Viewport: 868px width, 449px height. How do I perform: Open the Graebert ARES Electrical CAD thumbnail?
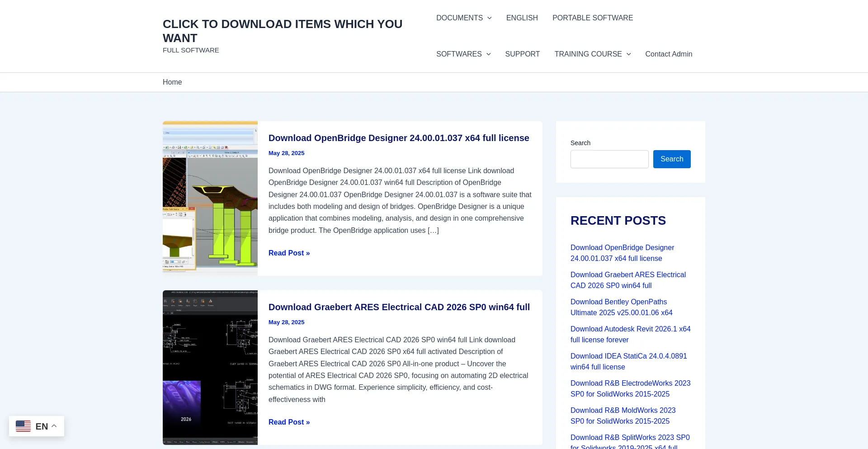(210, 367)
